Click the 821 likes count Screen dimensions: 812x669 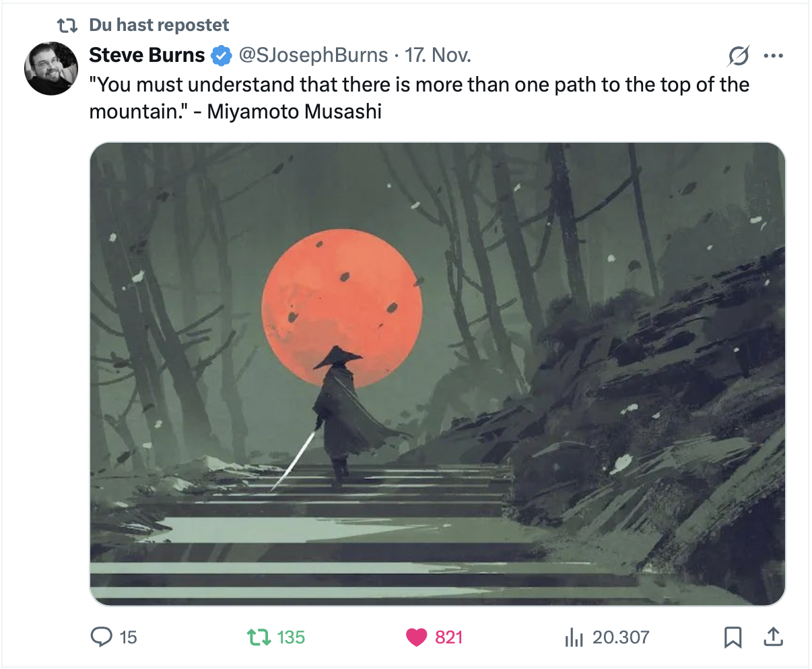pos(448,637)
